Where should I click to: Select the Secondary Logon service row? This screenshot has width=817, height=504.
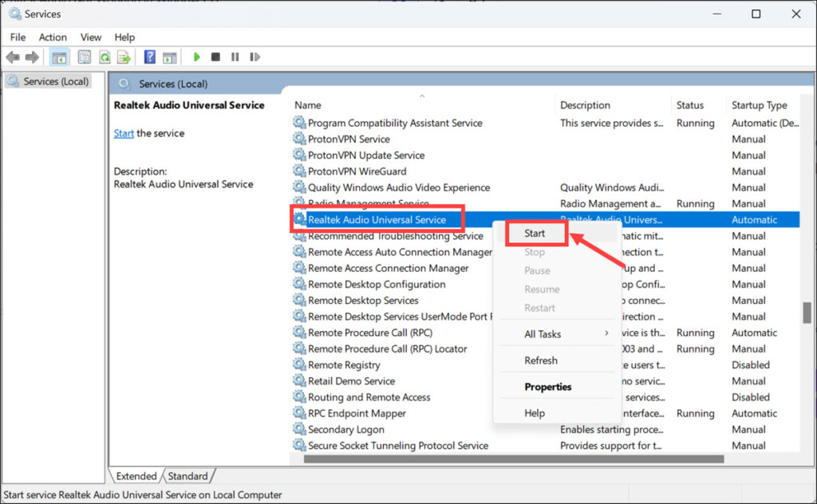345,430
